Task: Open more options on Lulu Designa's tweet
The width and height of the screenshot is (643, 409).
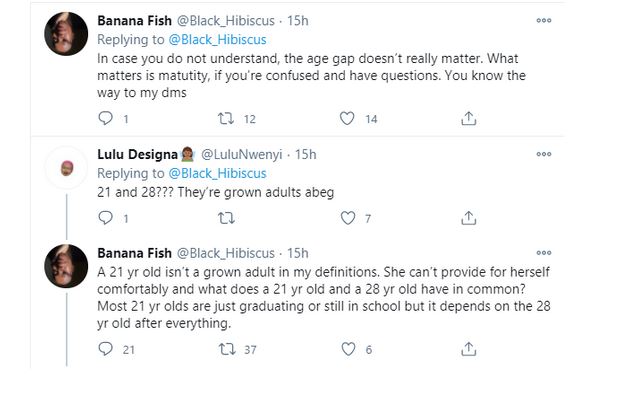Action: 543,154
